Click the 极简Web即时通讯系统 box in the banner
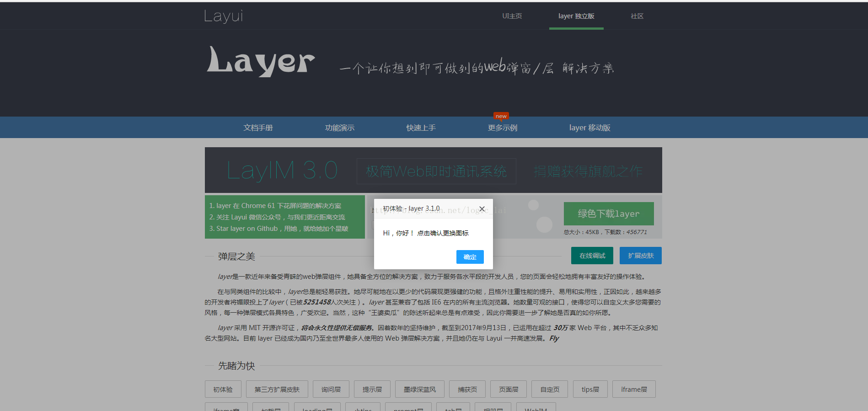The image size is (868, 411). tap(436, 171)
